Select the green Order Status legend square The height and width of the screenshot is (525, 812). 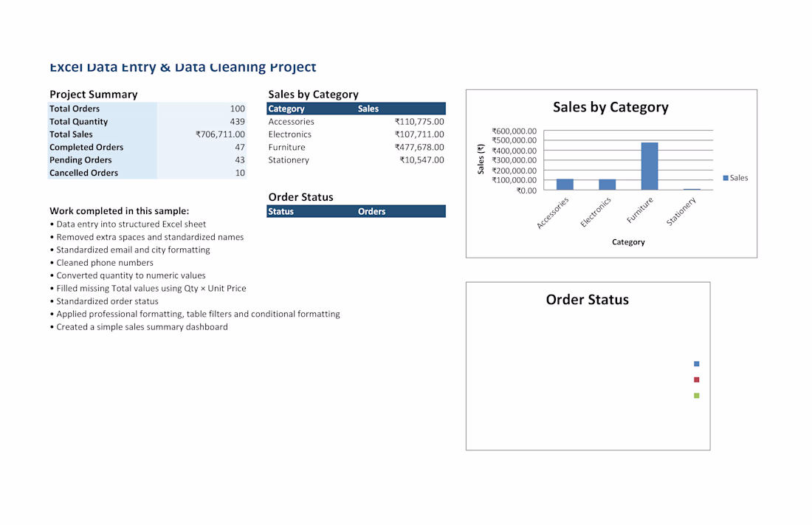[x=697, y=396]
